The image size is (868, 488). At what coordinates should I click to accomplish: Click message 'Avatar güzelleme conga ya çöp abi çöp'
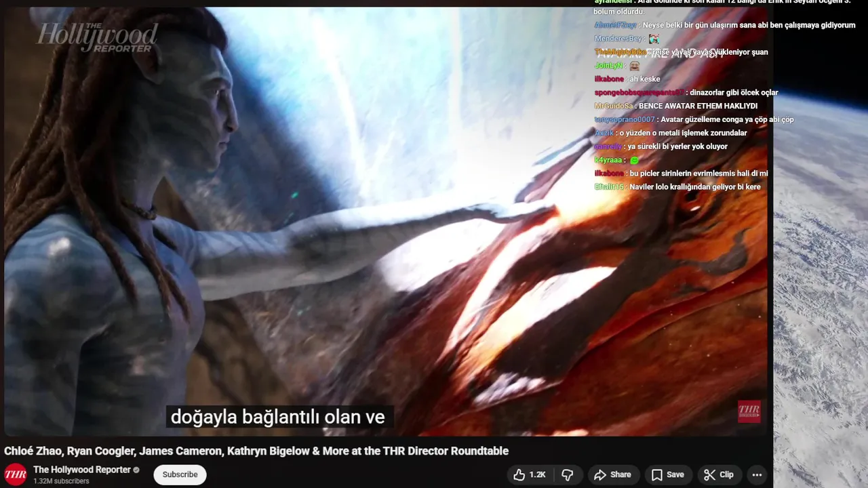point(728,120)
